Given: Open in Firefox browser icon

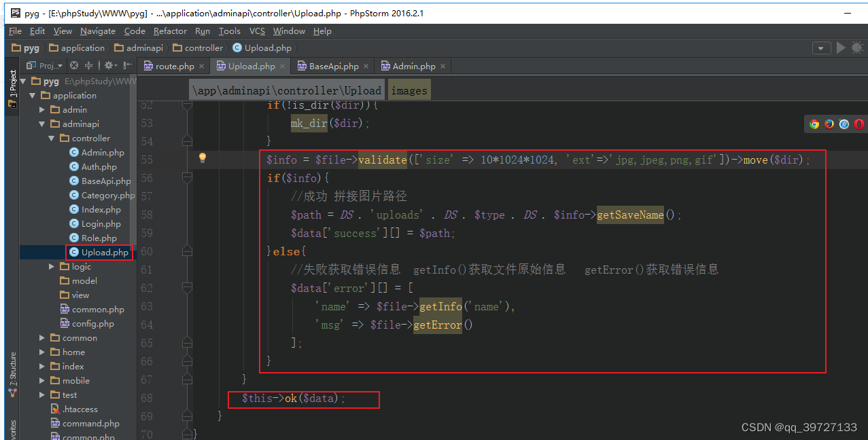Looking at the screenshot, I should pos(829,124).
